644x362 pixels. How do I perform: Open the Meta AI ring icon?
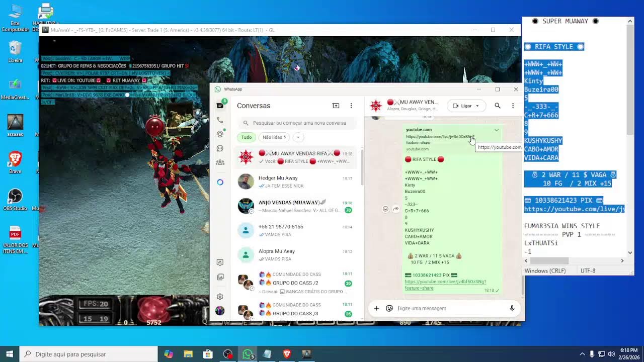[x=220, y=182]
